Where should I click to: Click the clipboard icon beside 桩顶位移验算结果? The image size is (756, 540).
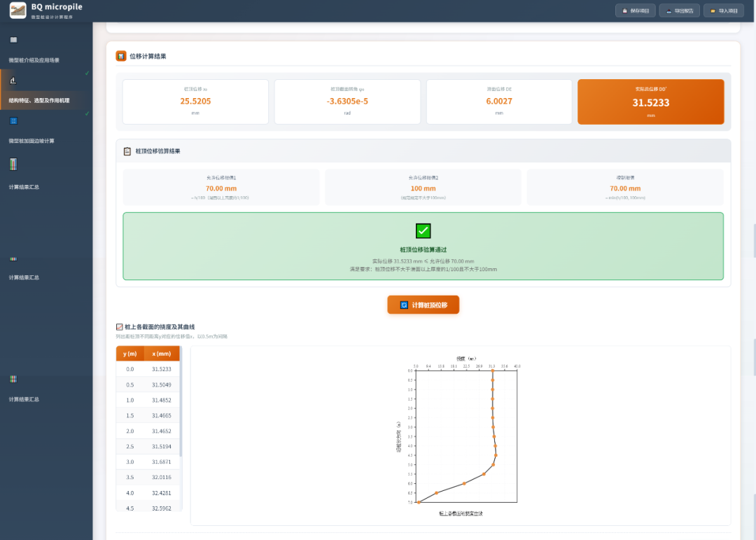point(127,151)
